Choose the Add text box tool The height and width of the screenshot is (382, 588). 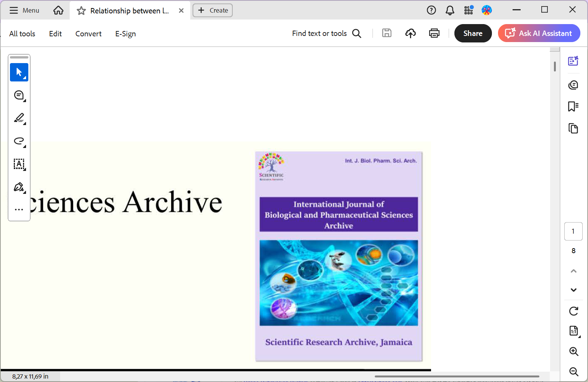[x=19, y=164]
